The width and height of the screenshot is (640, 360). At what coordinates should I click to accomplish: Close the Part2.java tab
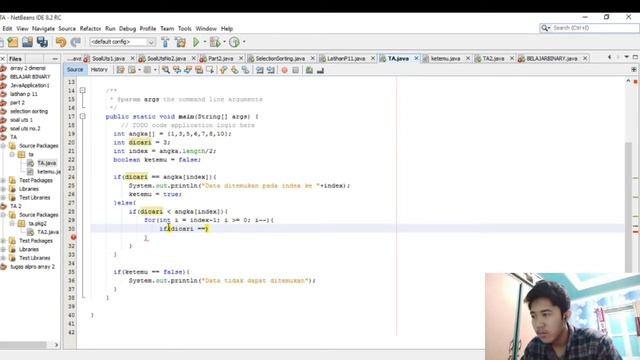point(241,58)
